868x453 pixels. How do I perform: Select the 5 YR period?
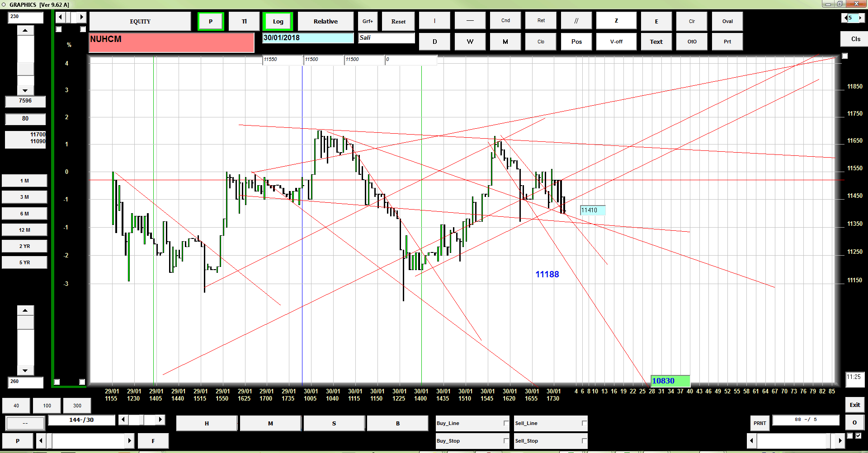pyautogui.click(x=24, y=262)
